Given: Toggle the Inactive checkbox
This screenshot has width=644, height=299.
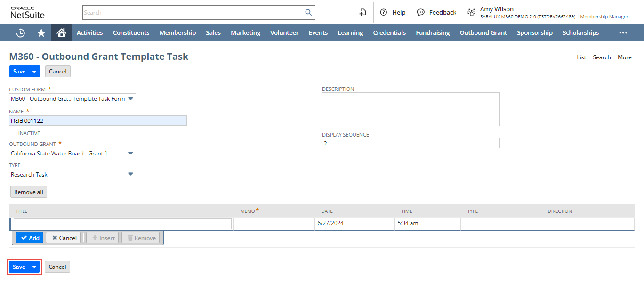Looking at the screenshot, I should 13,132.
